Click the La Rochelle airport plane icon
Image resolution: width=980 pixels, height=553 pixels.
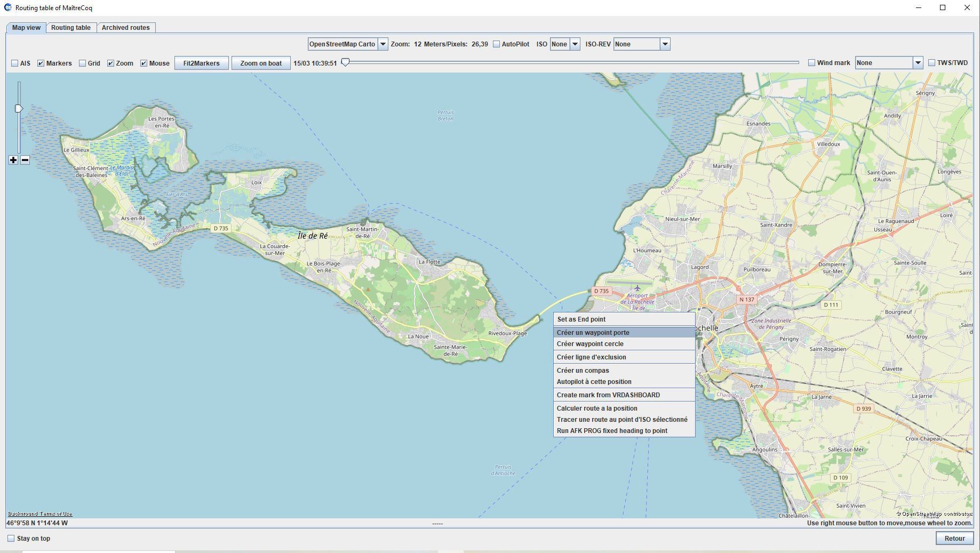click(x=637, y=288)
